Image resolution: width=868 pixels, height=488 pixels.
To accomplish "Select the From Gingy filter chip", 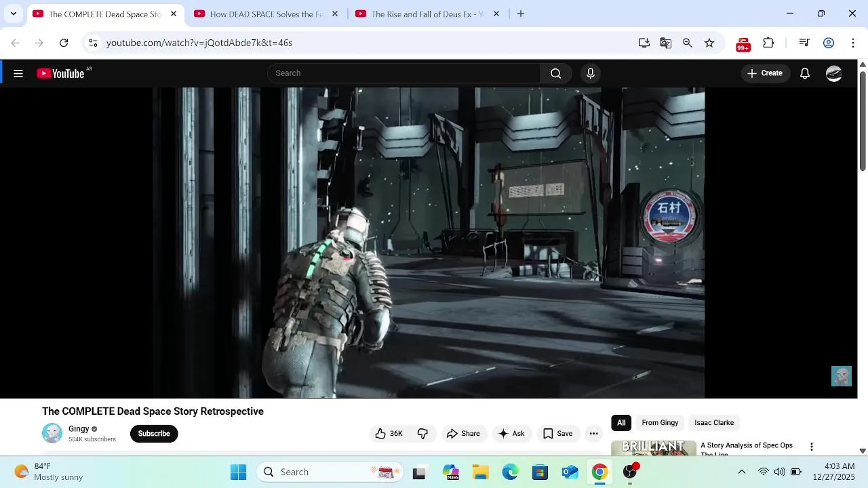I will tap(660, 422).
